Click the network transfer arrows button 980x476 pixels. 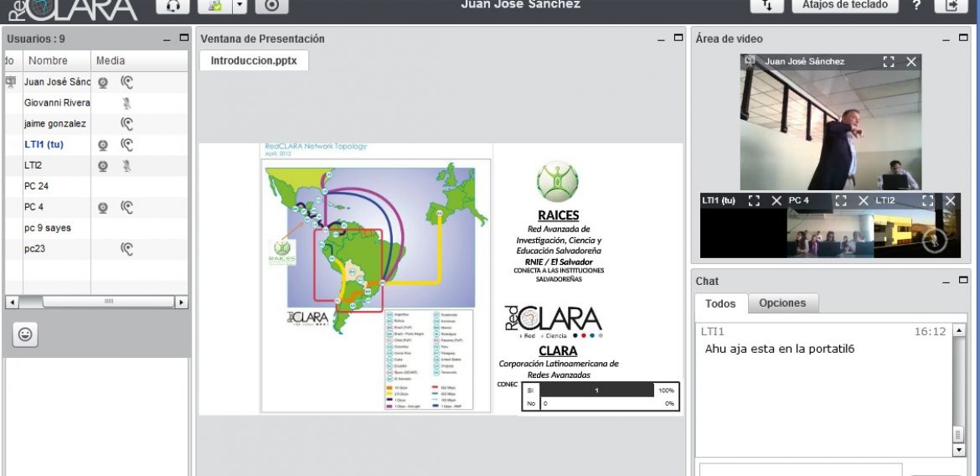pos(767,5)
